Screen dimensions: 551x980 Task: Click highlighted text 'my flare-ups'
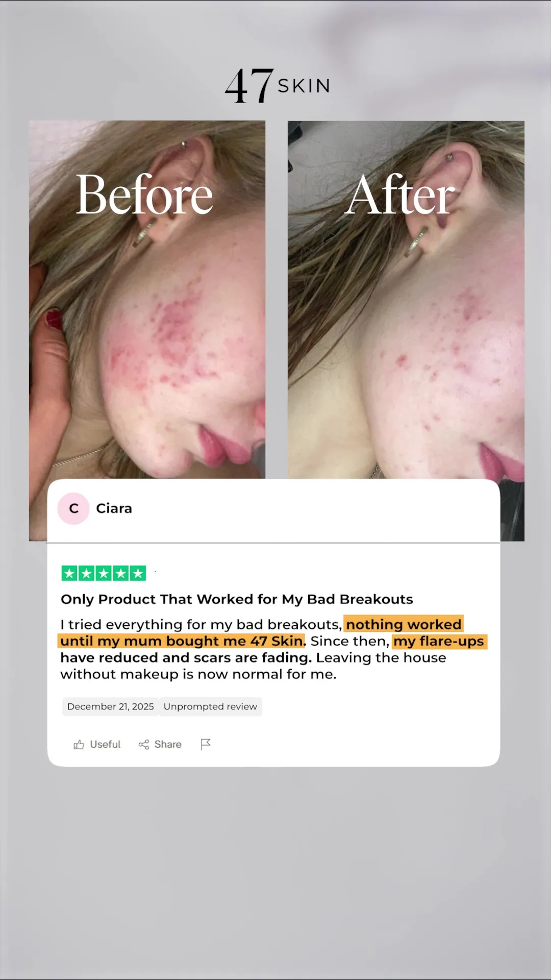[439, 641]
